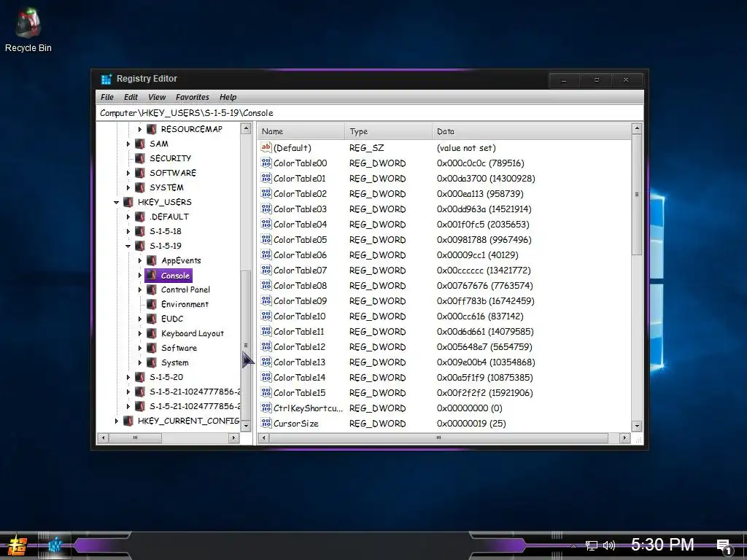Click tree pane scroll down arrow

point(246,426)
